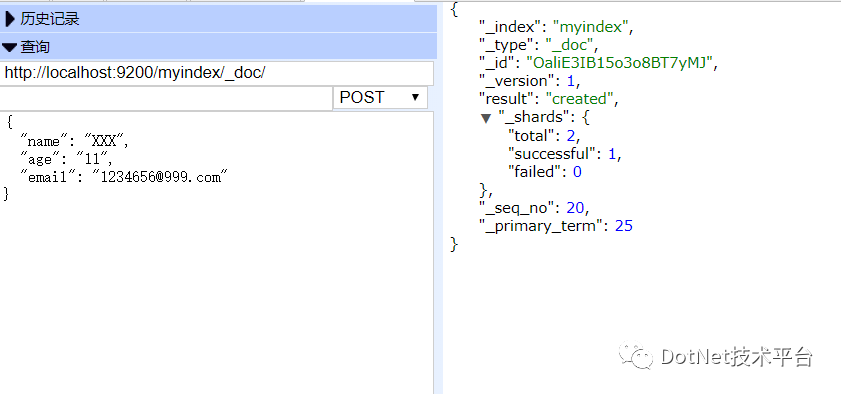The height and width of the screenshot is (394, 841).
Task: Click the "email" line in request body
Action: coord(123,177)
